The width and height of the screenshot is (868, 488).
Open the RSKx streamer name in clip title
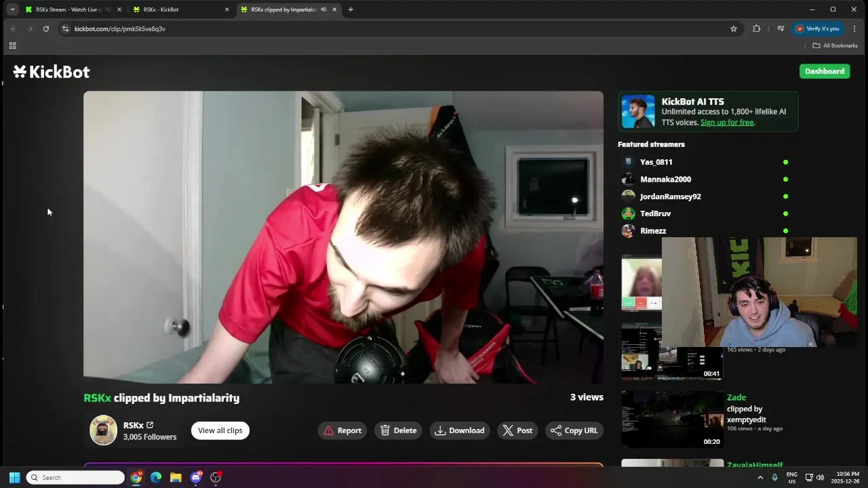(97, 398)
